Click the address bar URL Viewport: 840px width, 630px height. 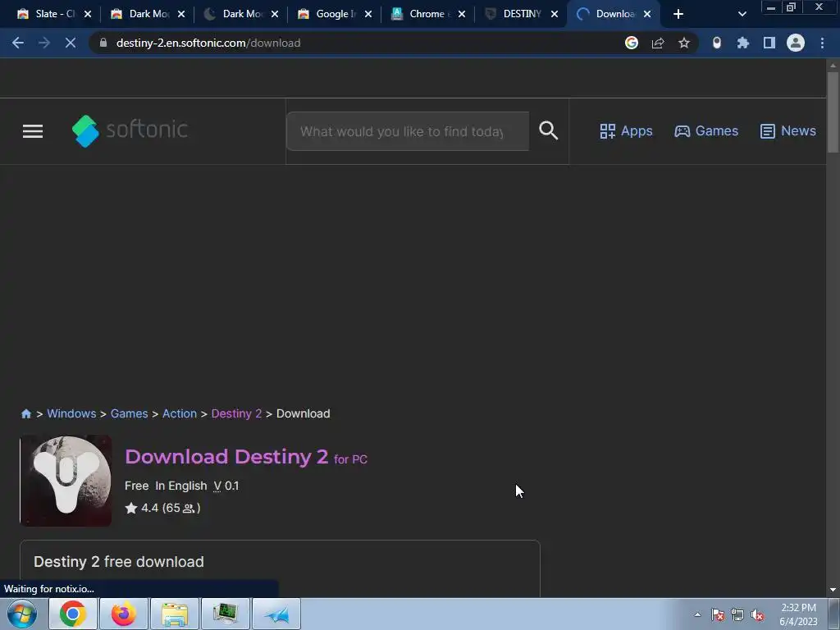(x=208, y=43)
